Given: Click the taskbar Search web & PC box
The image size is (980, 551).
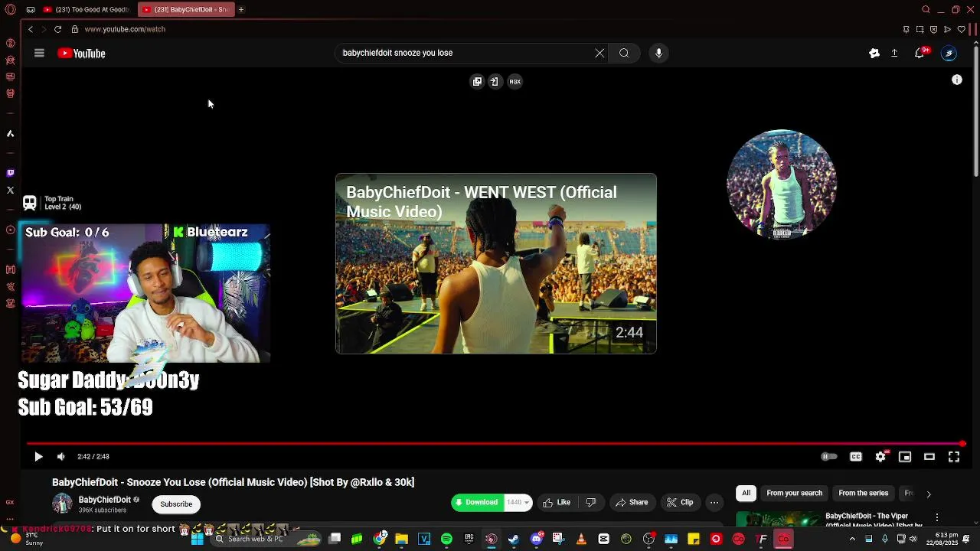Looking at the screenshot, I should 266,539.
